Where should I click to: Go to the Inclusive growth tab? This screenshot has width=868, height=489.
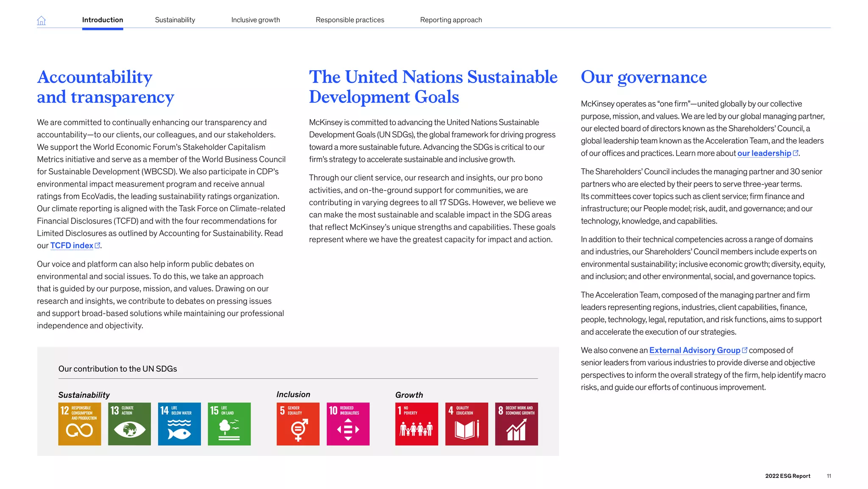pos(256,20)
